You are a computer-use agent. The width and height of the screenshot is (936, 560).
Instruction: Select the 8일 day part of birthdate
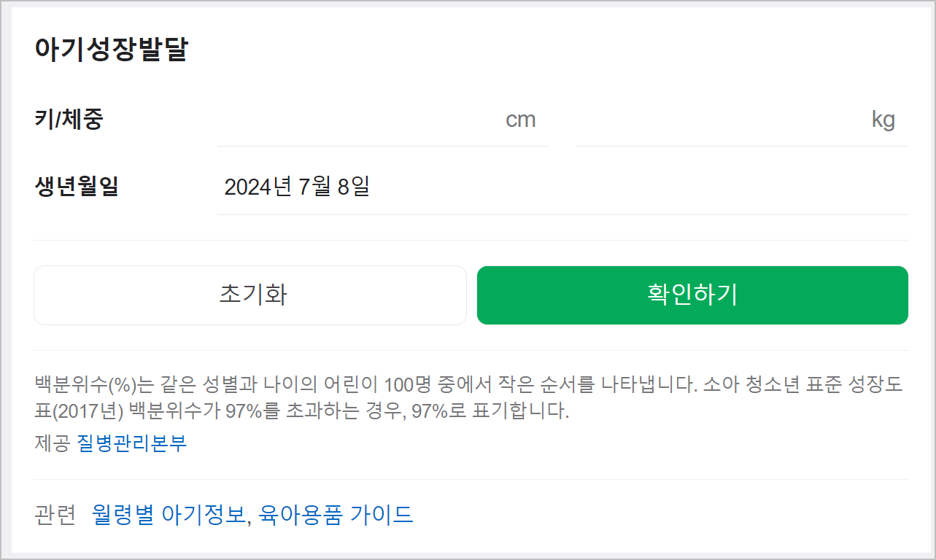(354, 187)
